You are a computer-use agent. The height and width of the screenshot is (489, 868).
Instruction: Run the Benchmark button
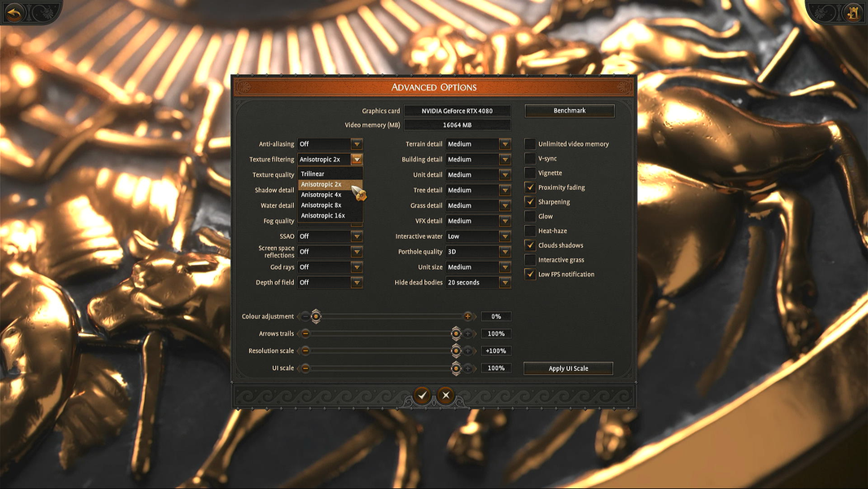570,111
